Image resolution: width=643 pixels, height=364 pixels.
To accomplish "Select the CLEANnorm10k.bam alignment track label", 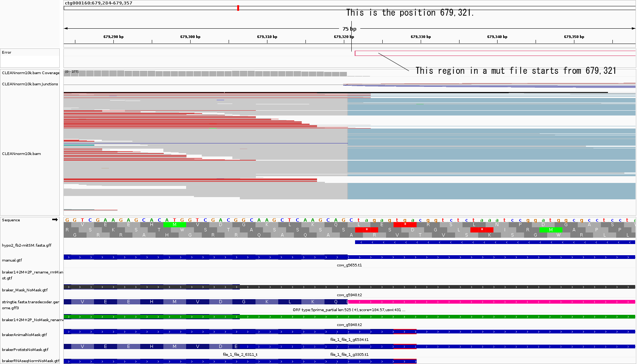I will click(x=21, y=153).
